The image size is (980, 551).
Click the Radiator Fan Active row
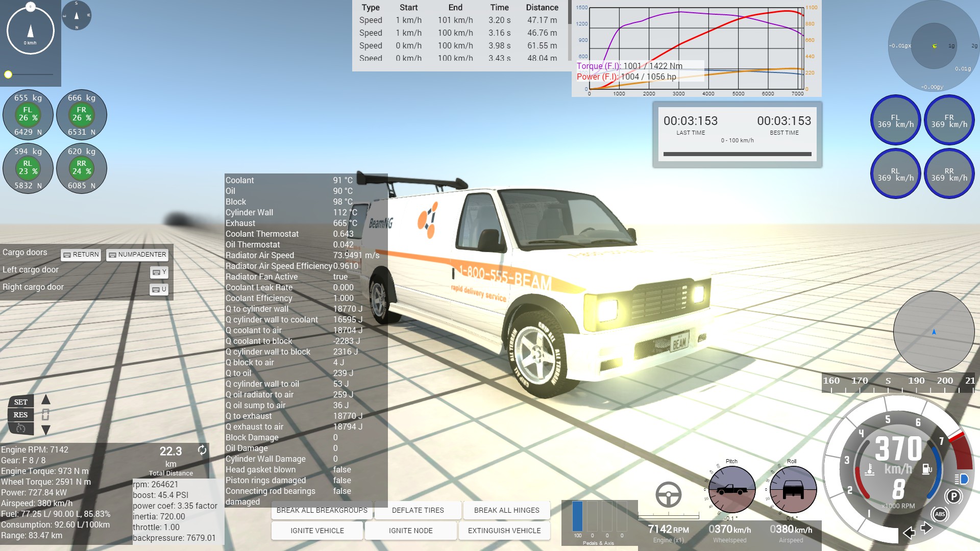coord(305,277)
